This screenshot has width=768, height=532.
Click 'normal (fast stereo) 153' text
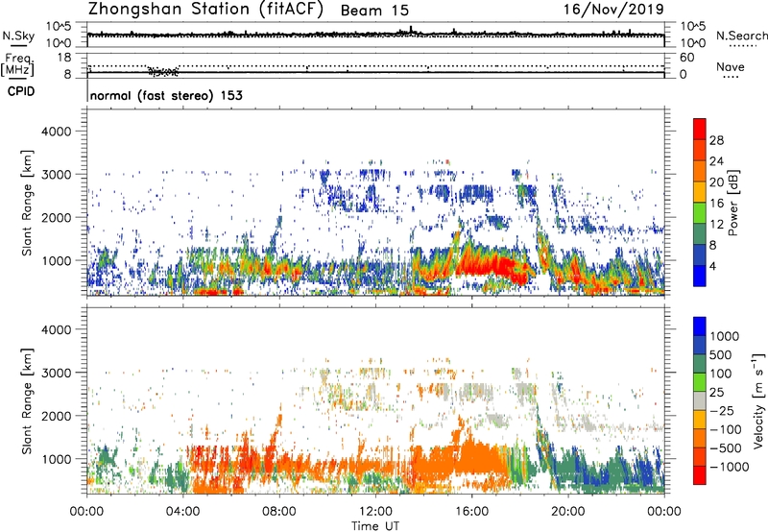(166, 95)
